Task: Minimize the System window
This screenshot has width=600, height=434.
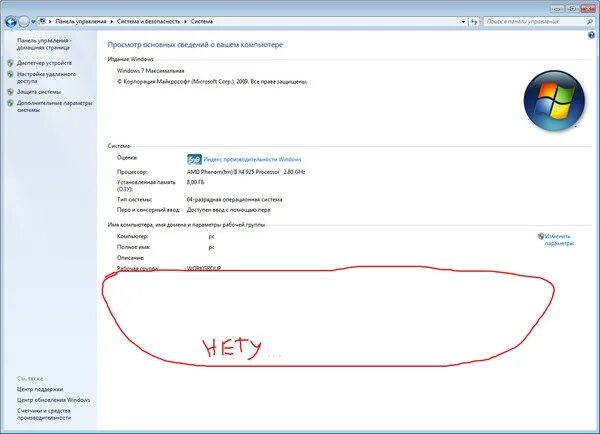Action: click(557, 8)
